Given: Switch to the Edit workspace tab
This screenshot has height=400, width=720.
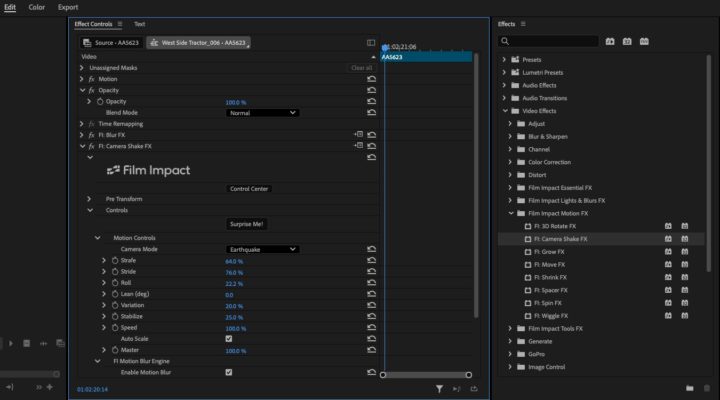Looking at the screenshot, I should pos(10,7).
